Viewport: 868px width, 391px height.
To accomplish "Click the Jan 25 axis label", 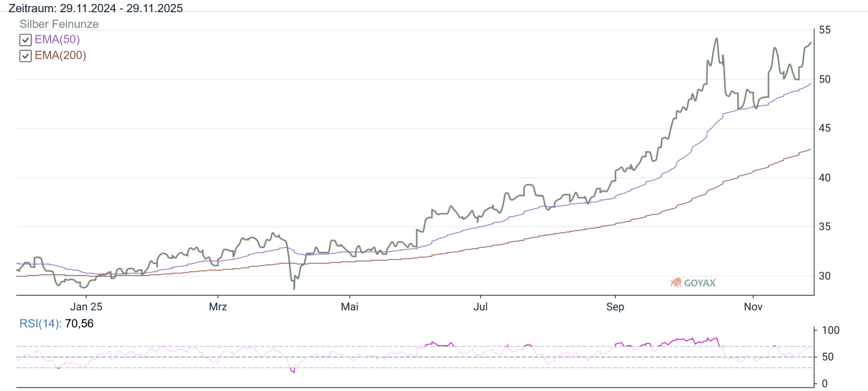I will pyautogui.click(x=86, y=307).
